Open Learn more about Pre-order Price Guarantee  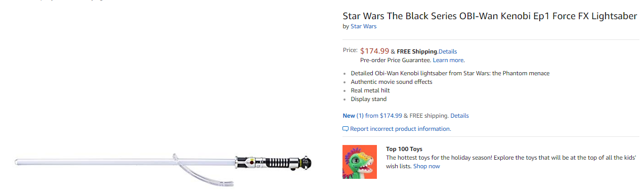pos(449,60)
